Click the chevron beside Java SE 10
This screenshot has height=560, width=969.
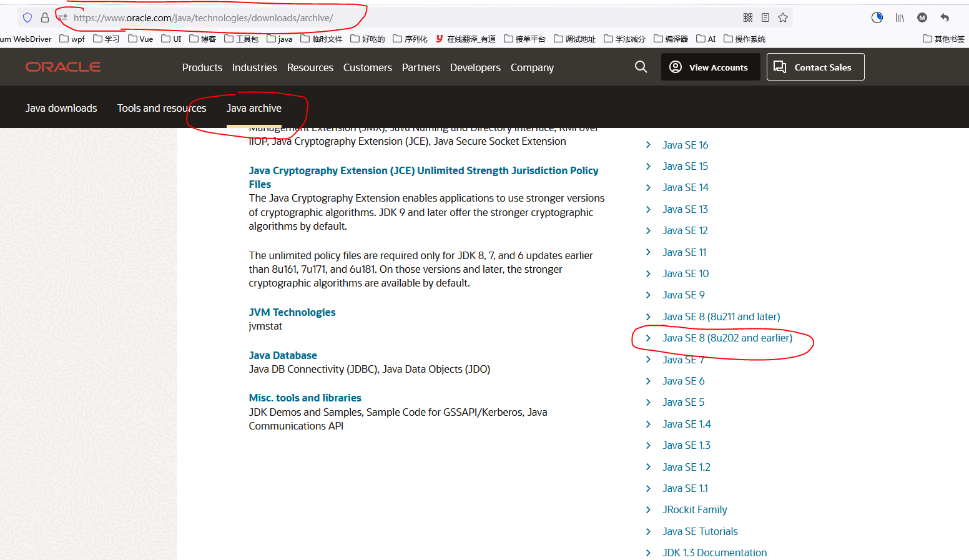648,273
